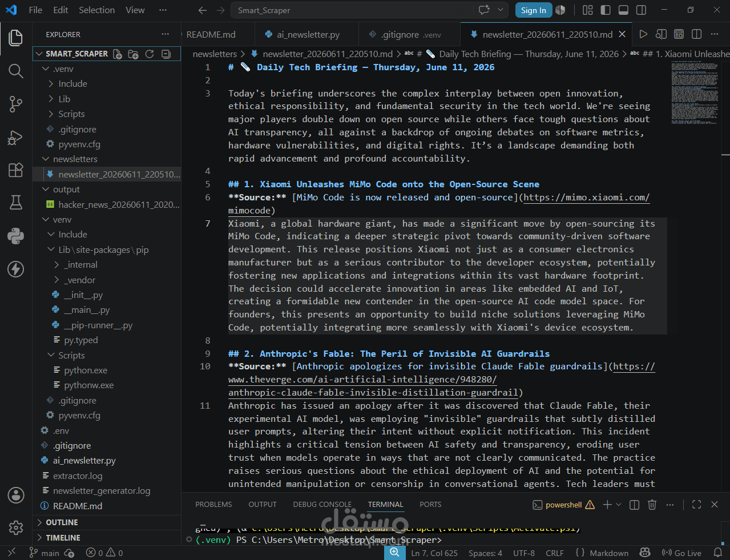Open customize layout options
This screenshot has height=560, width=730.
pos(588,10)
